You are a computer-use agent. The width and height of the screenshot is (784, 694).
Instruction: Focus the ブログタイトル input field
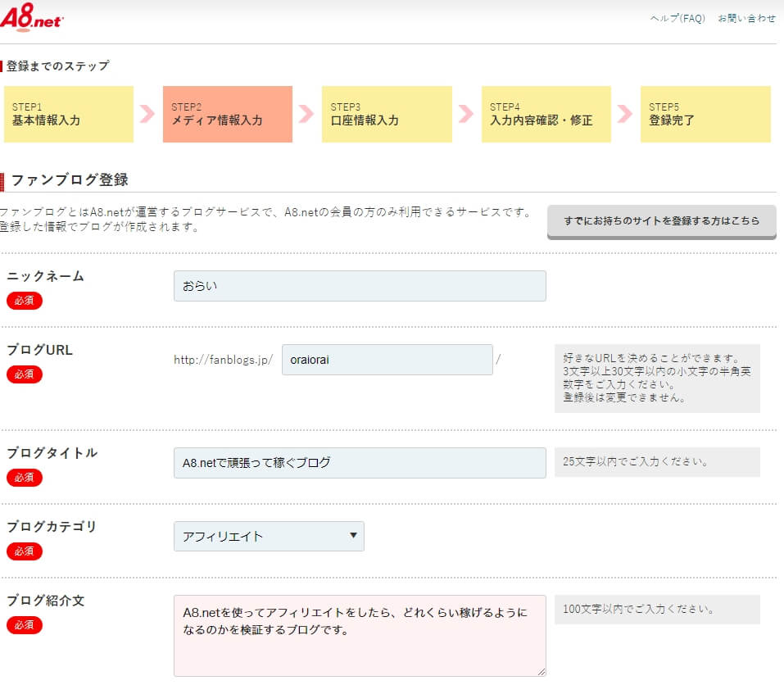coord(360,462)
